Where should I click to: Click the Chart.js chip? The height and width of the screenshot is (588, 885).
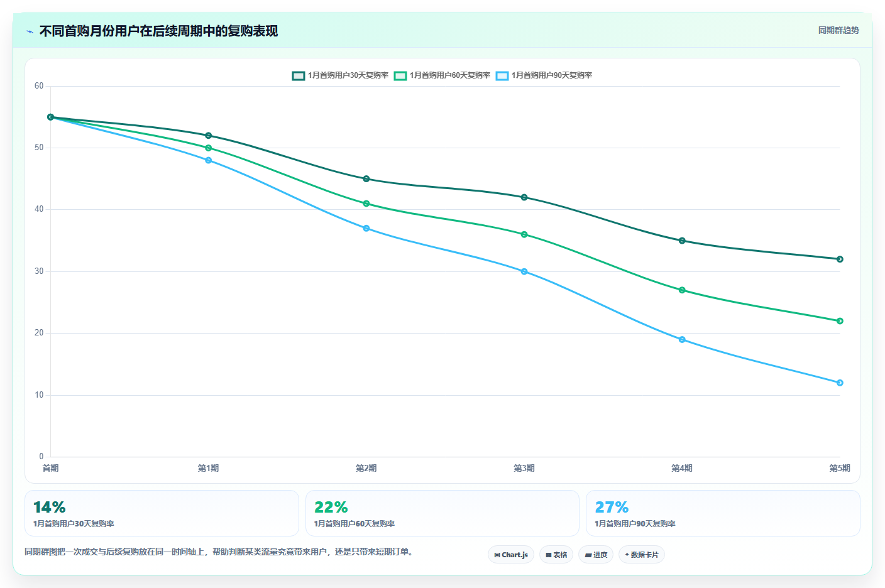(x=511, y=555)
